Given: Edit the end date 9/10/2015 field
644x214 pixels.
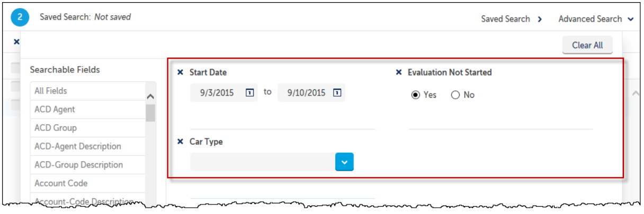Looking at the screenshot, I should pos(311,92).
